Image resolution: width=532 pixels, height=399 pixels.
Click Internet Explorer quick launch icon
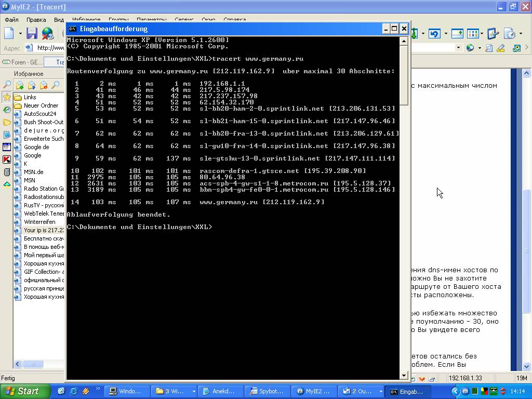pyautogui.click(x=73, y=391)
